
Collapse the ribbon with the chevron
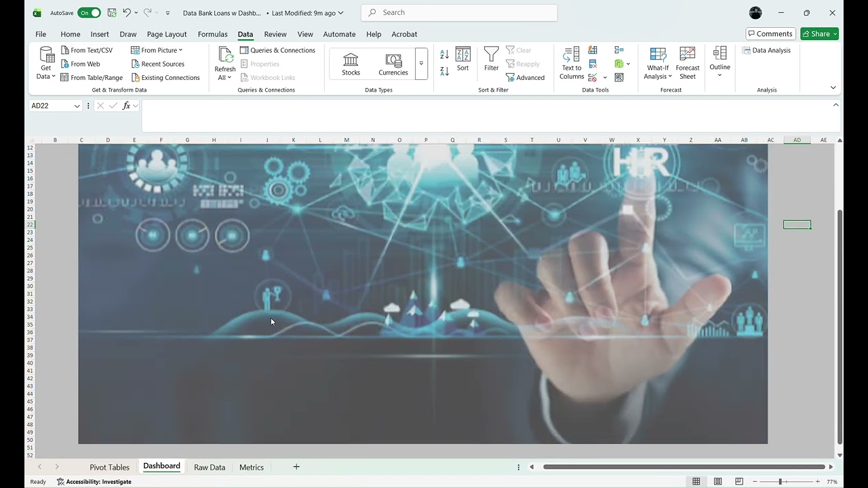(833, 87)
